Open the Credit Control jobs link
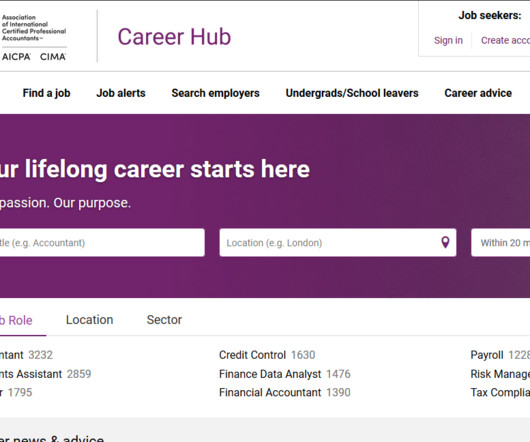 tap(252, 355)
